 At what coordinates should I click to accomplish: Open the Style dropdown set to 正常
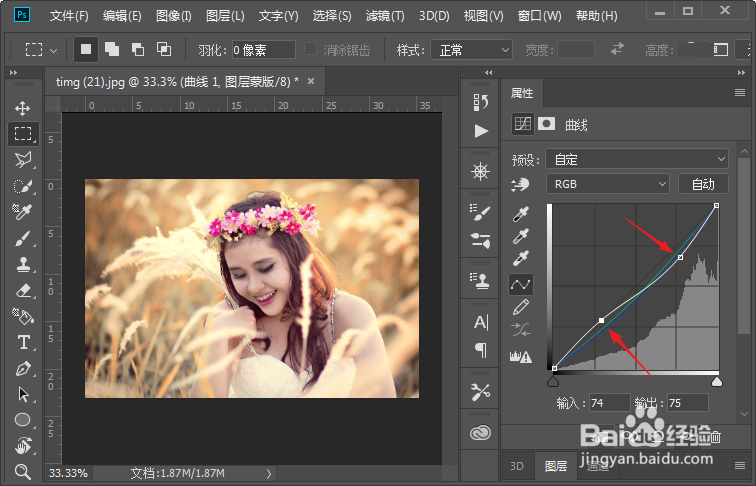coord(471,50)
